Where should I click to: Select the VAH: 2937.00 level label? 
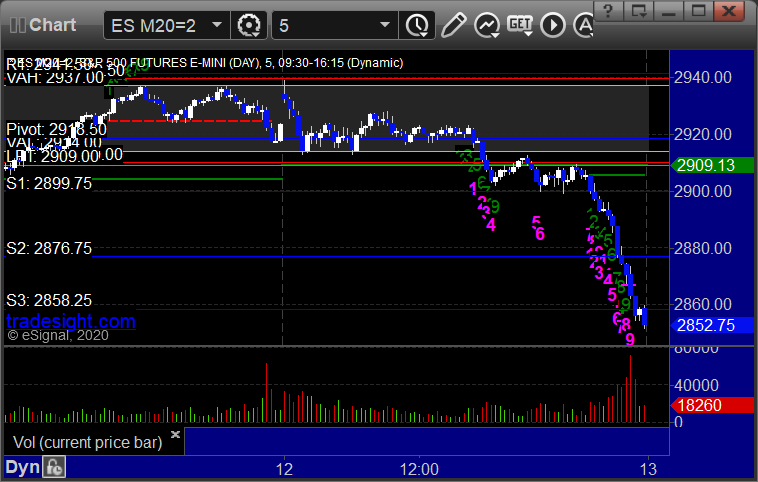point(55,77)
